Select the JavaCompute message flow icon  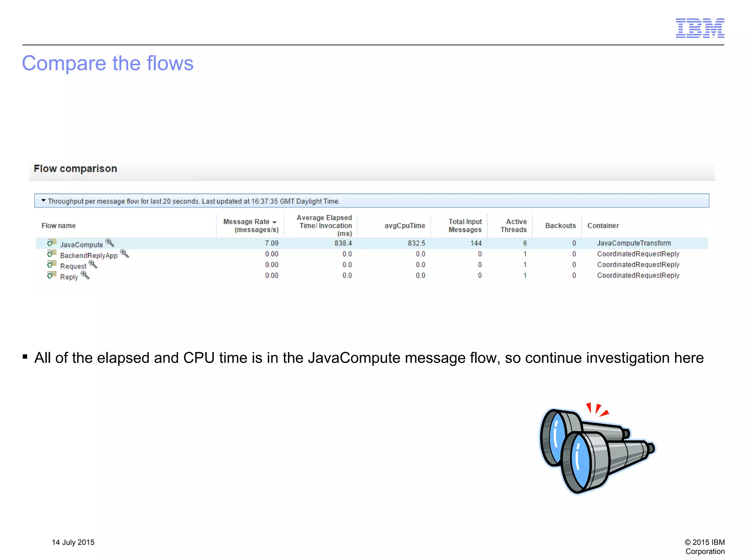(51, 243)
